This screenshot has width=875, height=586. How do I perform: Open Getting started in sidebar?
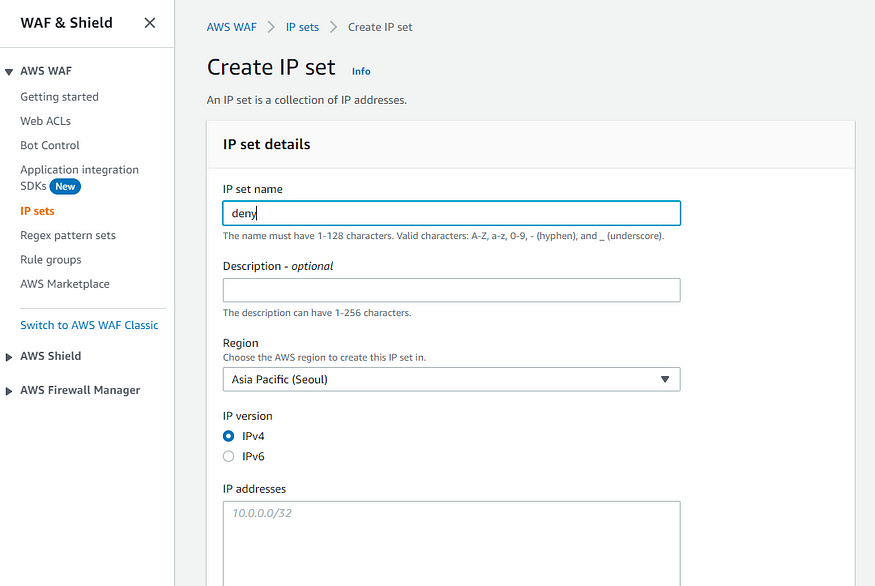[59, 97]
